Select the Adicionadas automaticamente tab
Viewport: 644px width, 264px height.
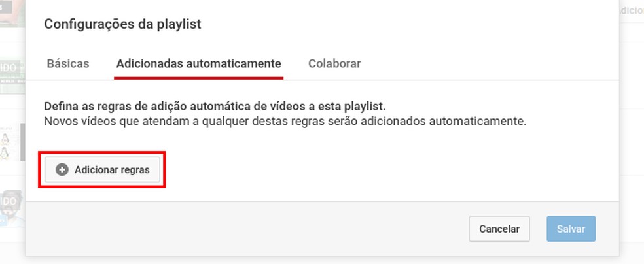199,63
